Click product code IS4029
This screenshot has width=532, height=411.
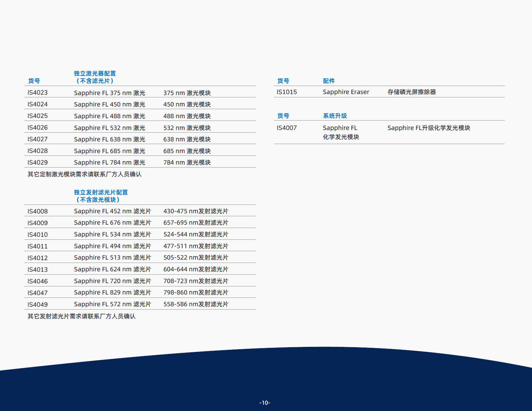point(38,163)
